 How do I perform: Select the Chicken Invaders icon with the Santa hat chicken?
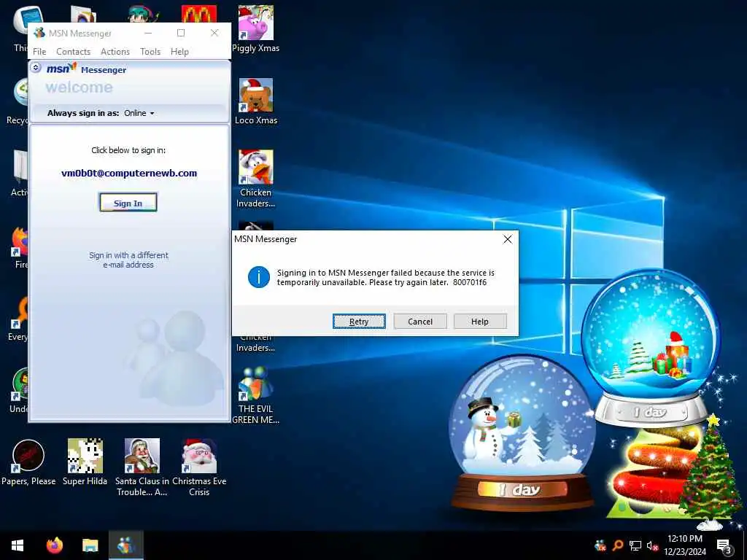coord(256,179)
